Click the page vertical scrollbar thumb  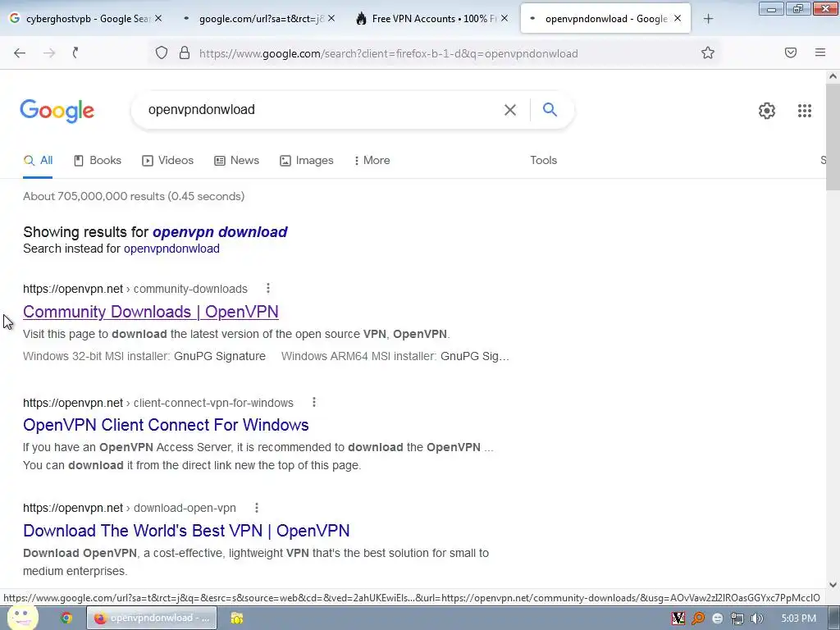pos(833,138)
